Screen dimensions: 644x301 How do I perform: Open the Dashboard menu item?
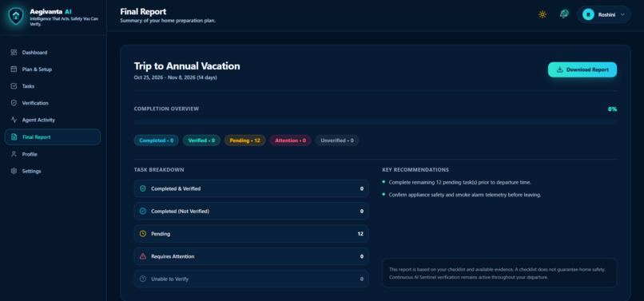pos(53,53)
